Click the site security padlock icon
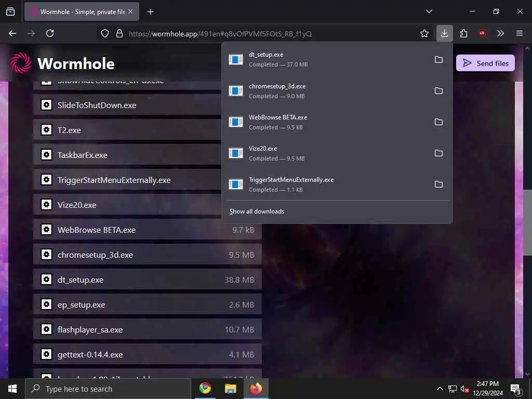This screenshot has width=532, height=399. [119, 33]
